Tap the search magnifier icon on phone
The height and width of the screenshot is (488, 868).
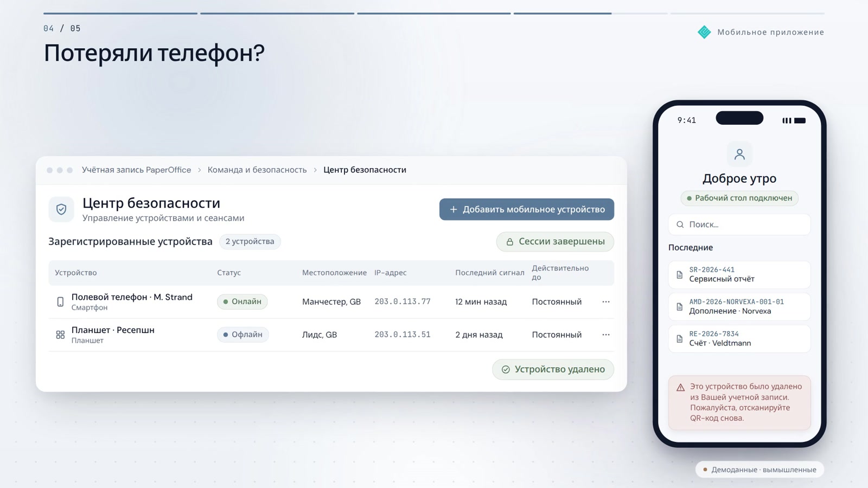680,224
